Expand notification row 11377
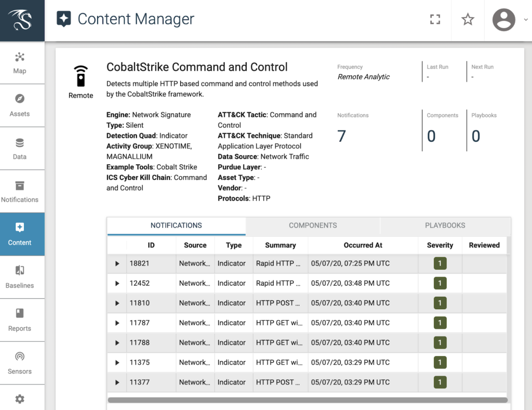The height and width of the screenshot is (410, 532). [117, 382]
